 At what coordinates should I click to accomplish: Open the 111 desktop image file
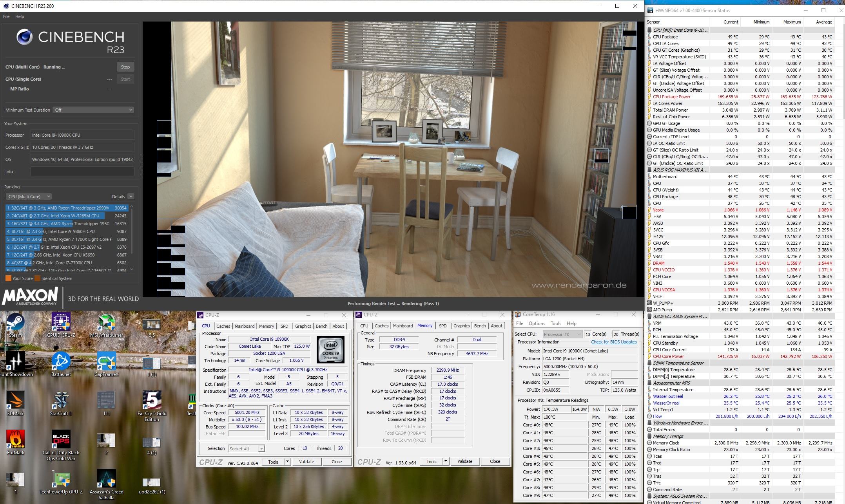pos(107,403)
